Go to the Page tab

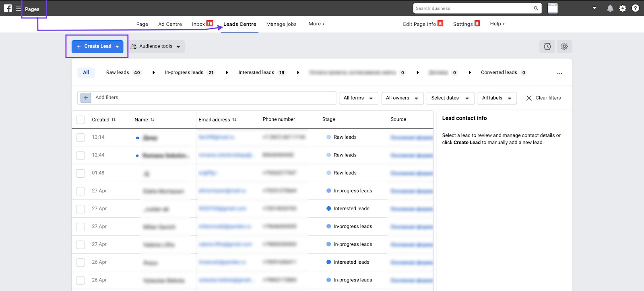pos(142,24)
